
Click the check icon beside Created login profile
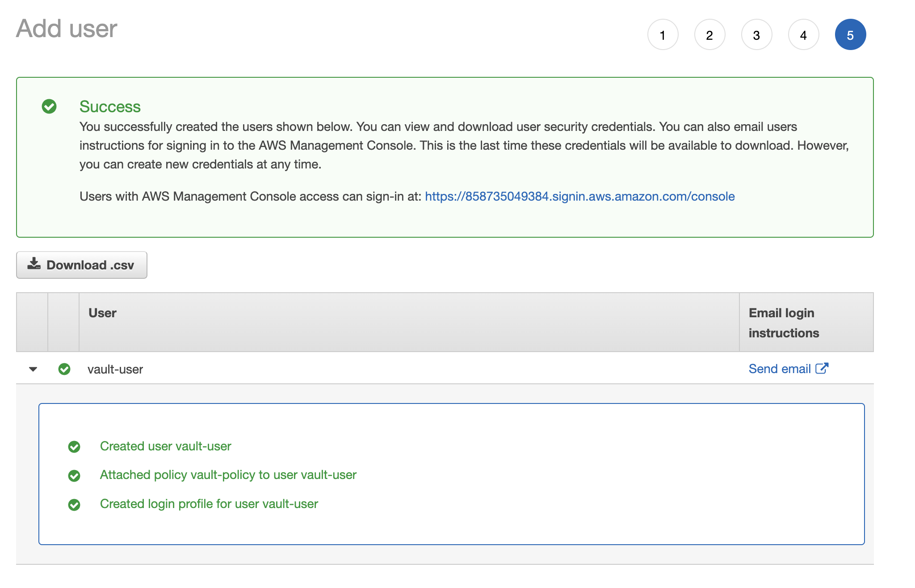(x=74, y=505)
